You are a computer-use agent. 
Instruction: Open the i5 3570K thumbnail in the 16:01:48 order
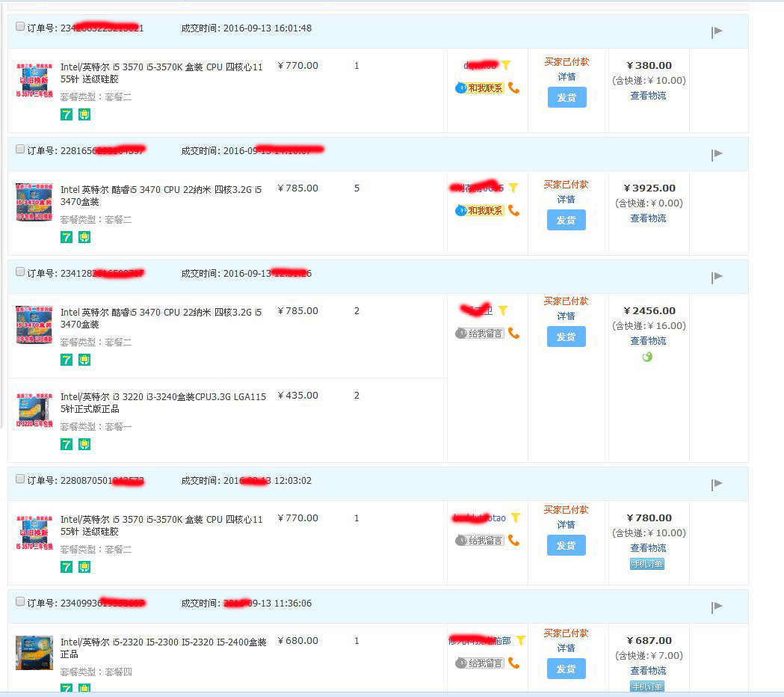34,80
